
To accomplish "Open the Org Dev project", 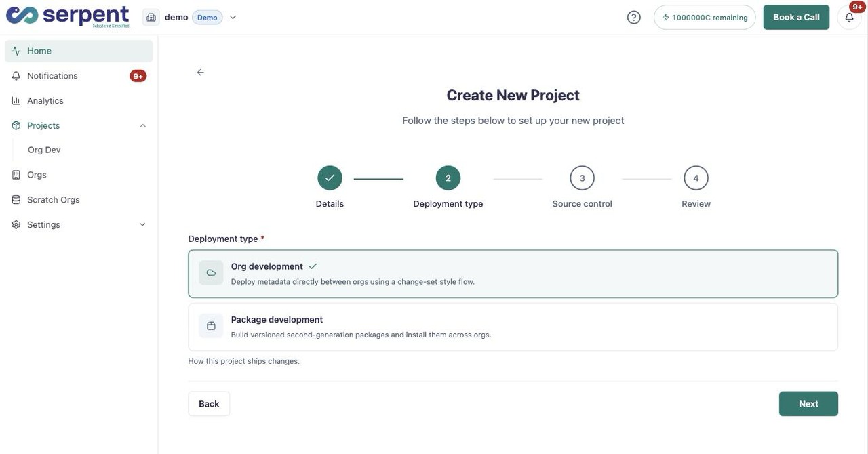I will pos(44,150).
